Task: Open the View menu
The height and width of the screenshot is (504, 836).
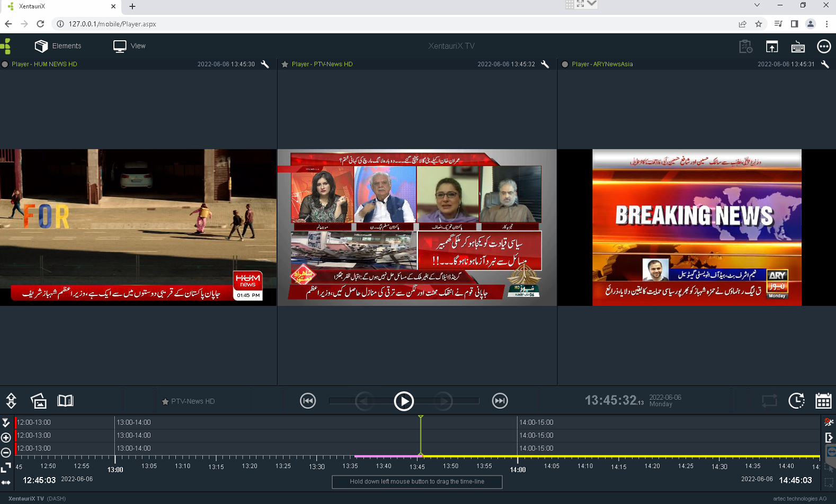Action: point(129,46)
